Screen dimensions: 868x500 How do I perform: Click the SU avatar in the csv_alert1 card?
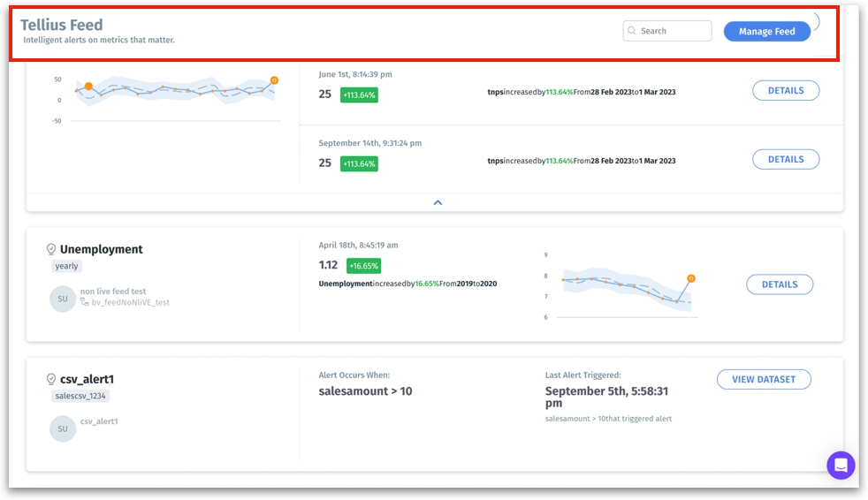pos(62,428)
